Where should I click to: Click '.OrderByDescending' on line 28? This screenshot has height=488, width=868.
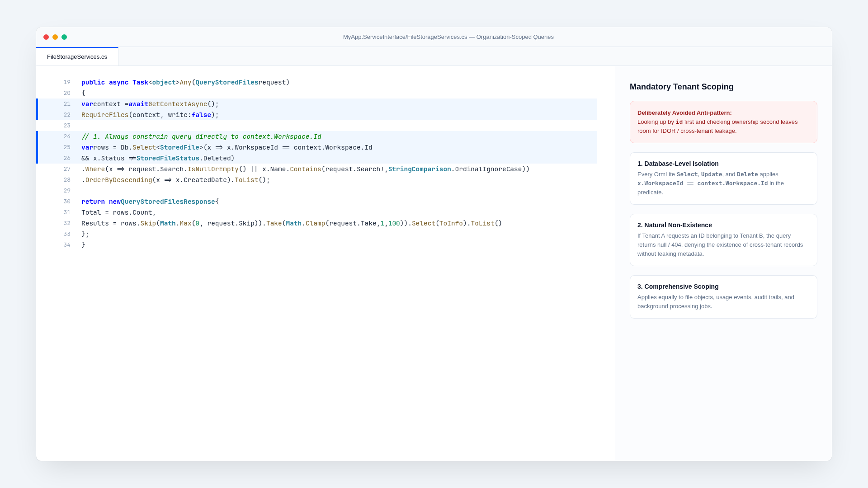click(117, 180)
